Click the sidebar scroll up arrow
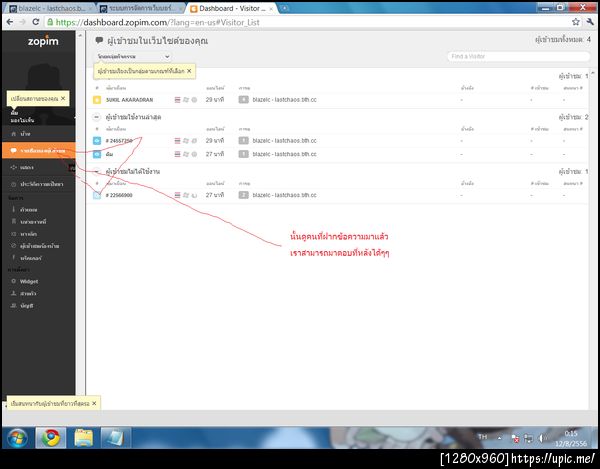This screenshot has height=469, width=600. (x=80, y=36)
